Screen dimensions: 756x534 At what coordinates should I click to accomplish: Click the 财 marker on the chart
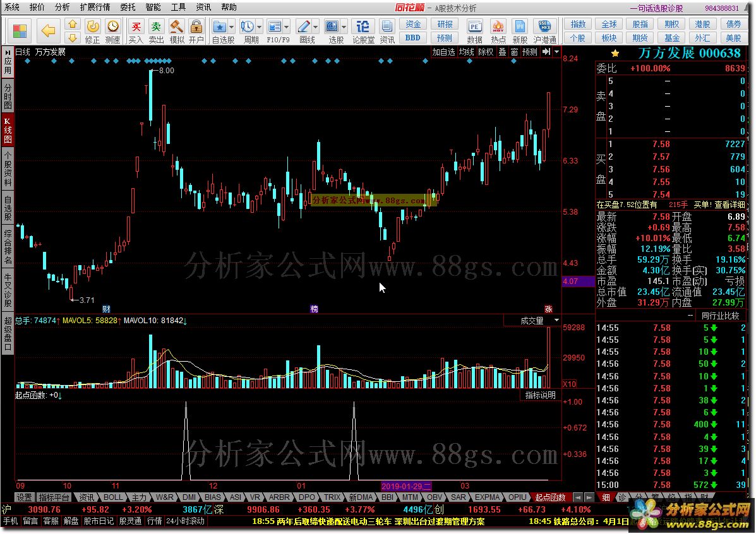pos(107,309)
